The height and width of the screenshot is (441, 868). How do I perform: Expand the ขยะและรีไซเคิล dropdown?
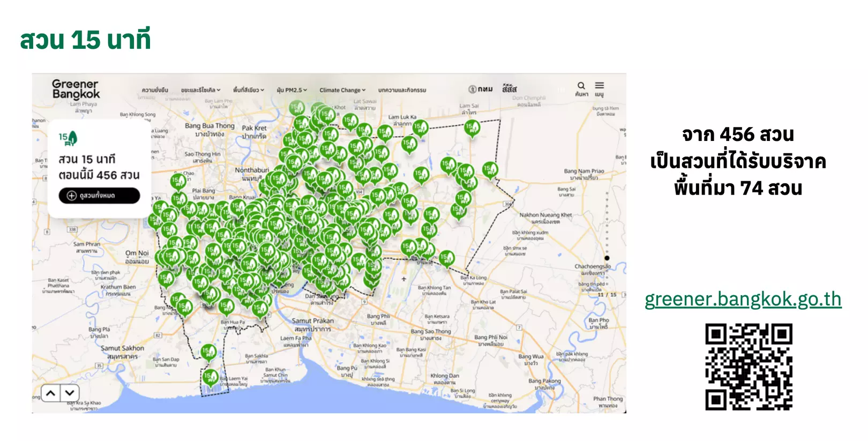(200, 90)
